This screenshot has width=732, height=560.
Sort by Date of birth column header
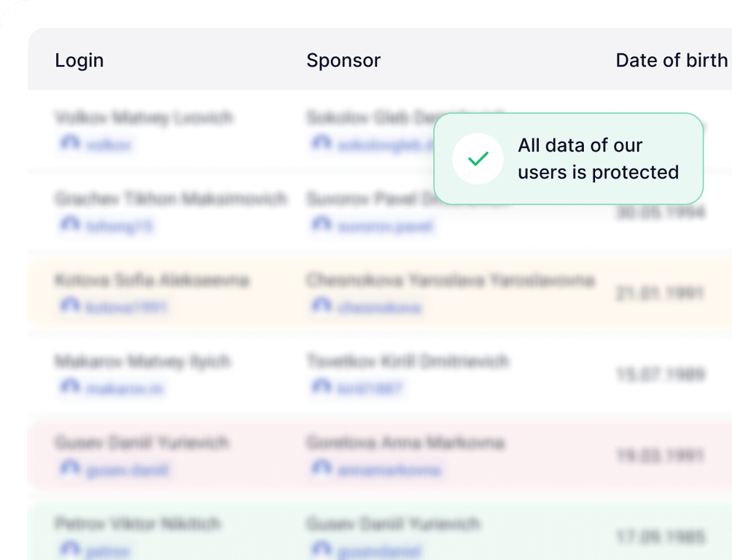[x=671, y=61]
